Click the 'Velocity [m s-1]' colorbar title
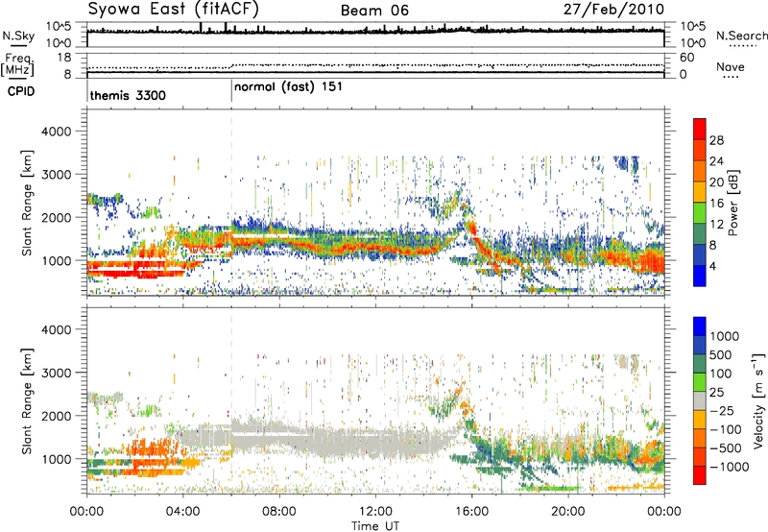The width and height of the screenshot is (768, 532). point(758,400)
